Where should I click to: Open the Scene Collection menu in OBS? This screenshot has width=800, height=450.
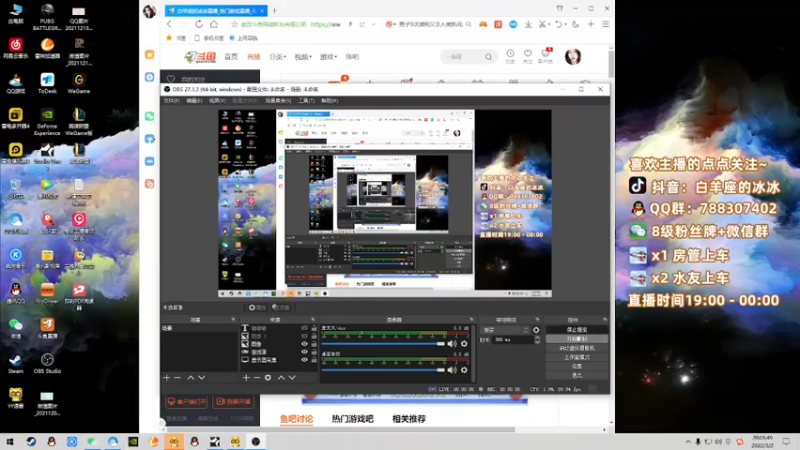tap(278, 101)
